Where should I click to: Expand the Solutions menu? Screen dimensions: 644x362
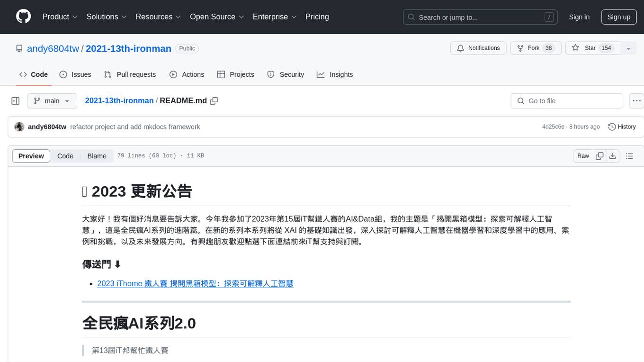(107, 17)
